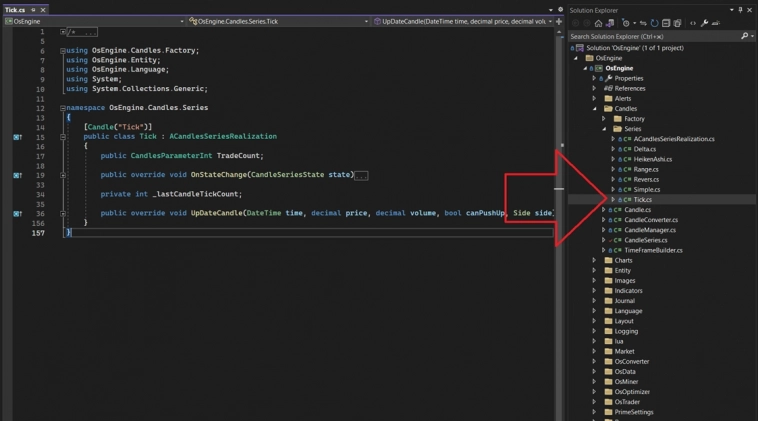Click the editor split-window plus button

(x=559, y=20)
